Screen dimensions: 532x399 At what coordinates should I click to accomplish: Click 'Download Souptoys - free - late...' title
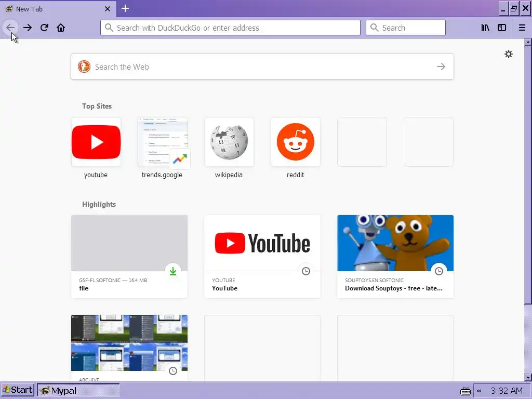394,288
